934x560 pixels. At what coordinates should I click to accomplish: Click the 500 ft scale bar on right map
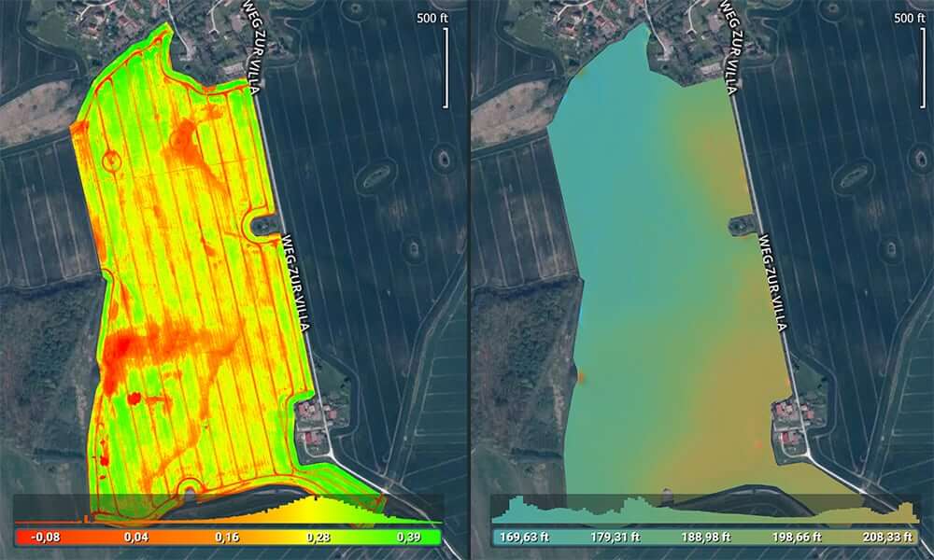click(x=913, y=65)
